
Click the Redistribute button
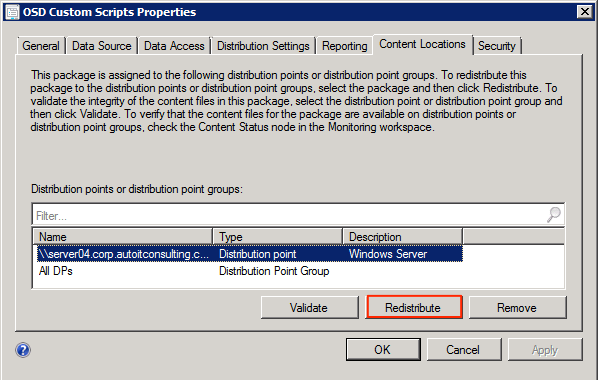click(x=414, y=308)
